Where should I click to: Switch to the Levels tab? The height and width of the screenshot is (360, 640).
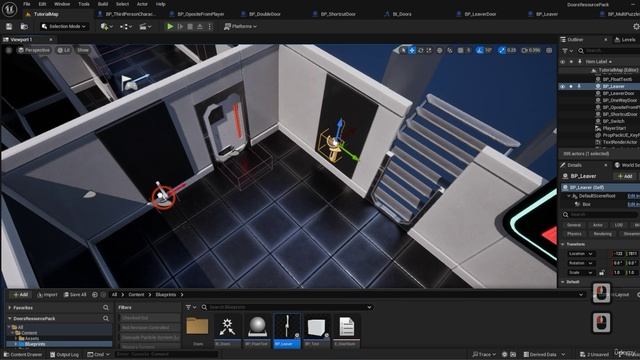tap(625, 40)
